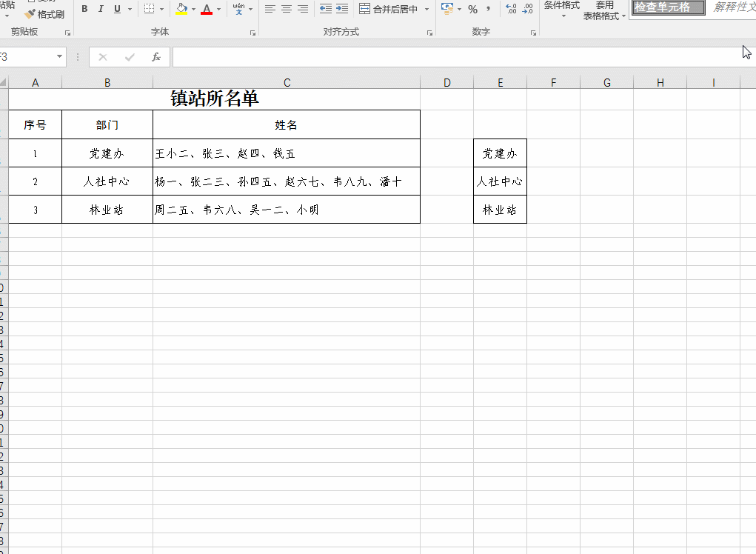Click 格式刷 format painter
Image resolution: width=756 pixels, height=554 pixels.
pyautogui.click(x=44, y=15)
